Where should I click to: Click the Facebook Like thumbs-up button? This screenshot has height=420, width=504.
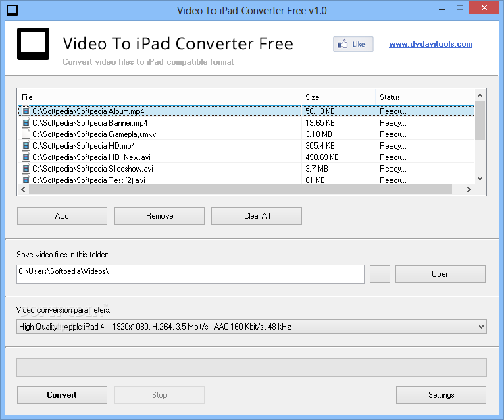pyautogui.click(x=353, y=44)
